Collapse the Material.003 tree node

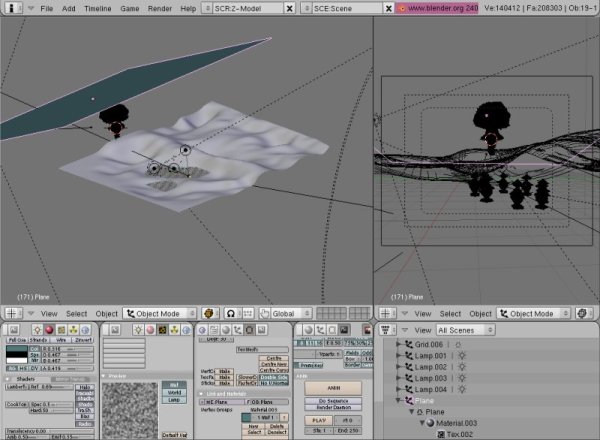point(422,423)
